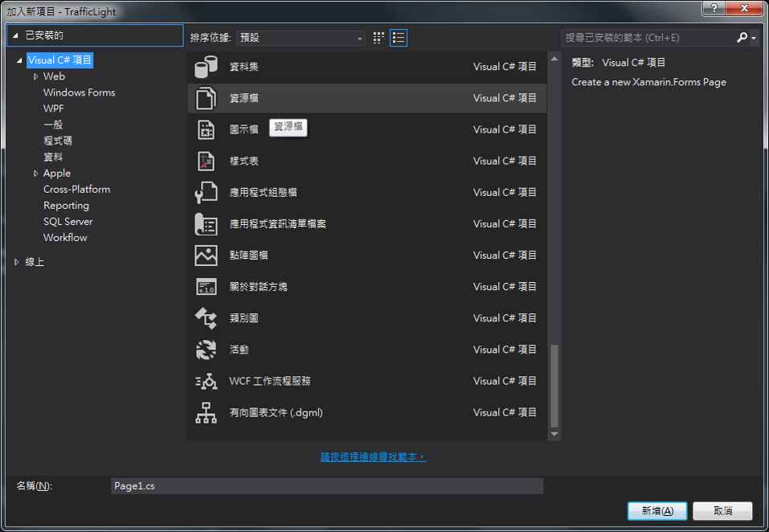Click the template list scrollbar thumb

point(554,386)
